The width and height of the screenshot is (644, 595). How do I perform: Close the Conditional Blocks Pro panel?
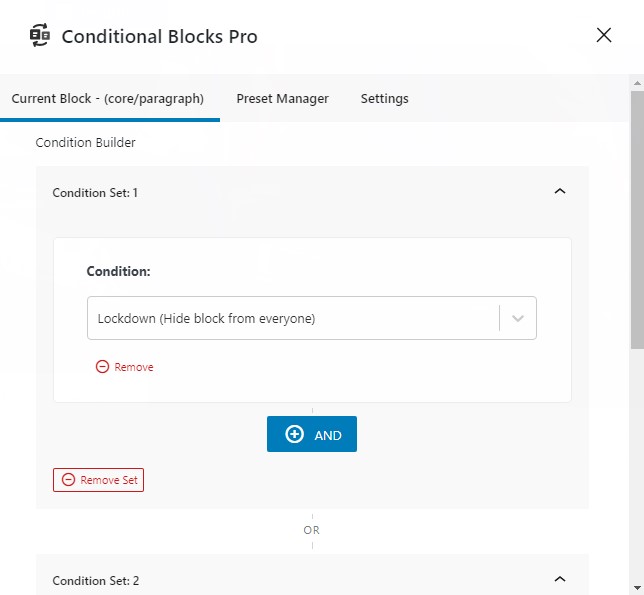coord(604,36)
